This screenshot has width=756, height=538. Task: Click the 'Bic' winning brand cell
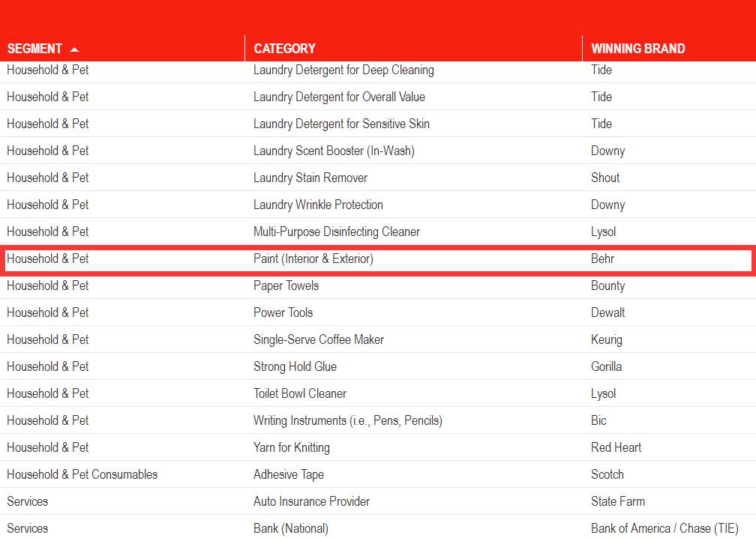(598, 420)
